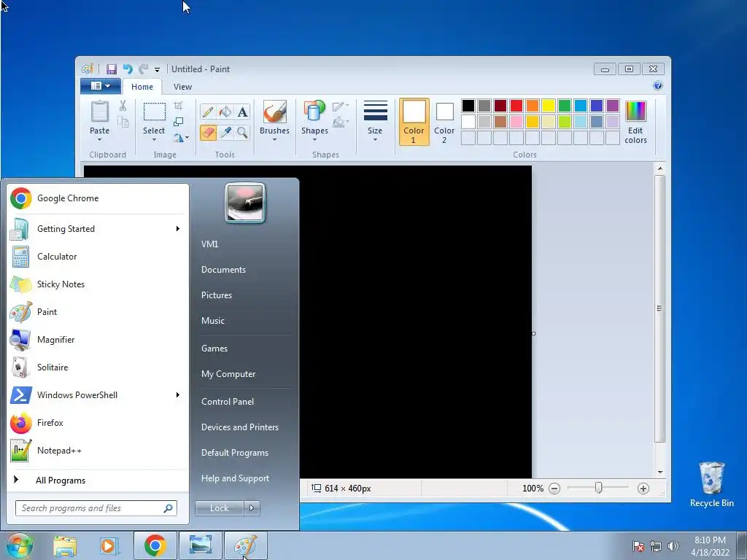Expand the Paste dropdown arrow
Viewport: 747px width, 560px height.
(99, 139)
